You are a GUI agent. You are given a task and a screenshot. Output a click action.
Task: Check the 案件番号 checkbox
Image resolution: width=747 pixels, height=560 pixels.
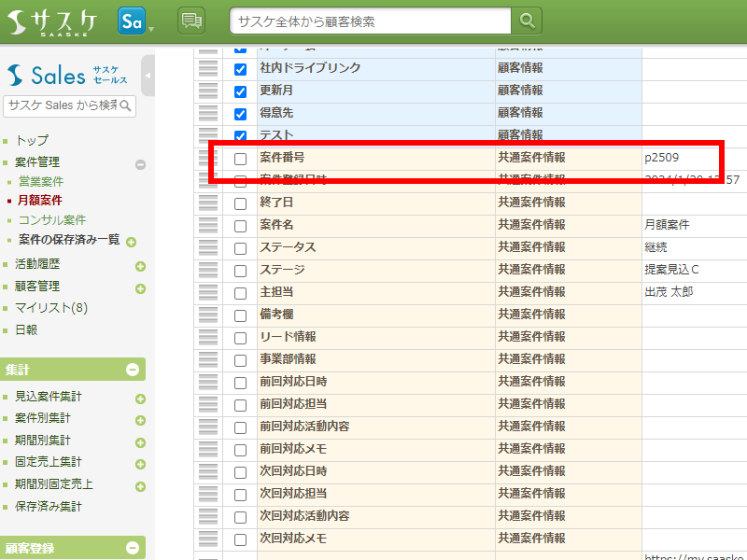pos(240,159)
